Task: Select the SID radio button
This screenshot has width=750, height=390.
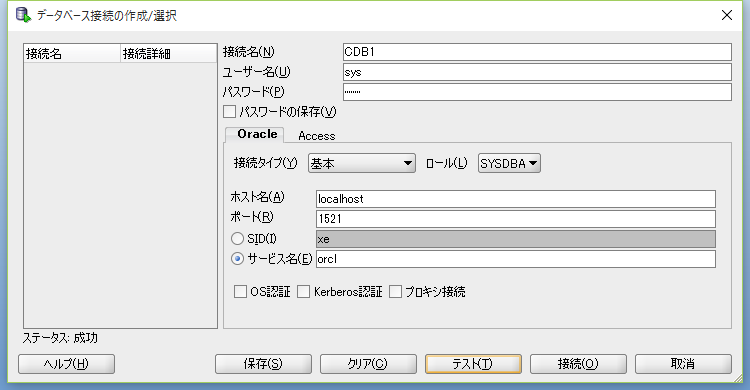Action: (x=237, y=238)
